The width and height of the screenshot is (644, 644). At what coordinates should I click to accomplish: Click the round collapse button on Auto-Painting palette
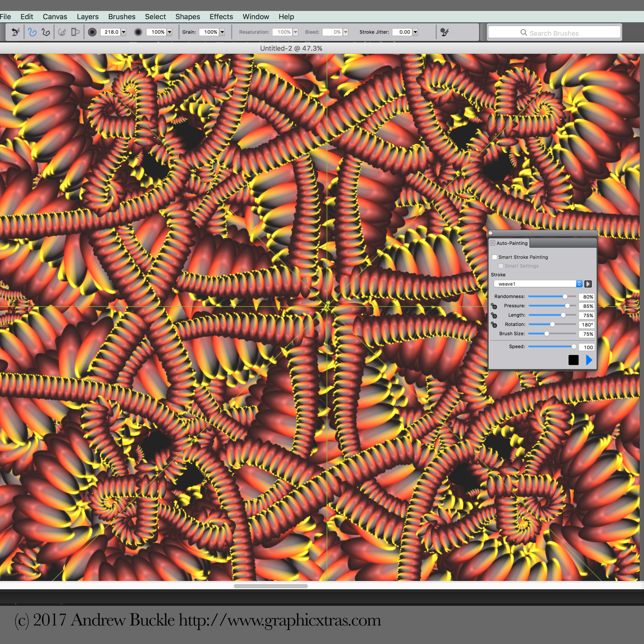490,233
